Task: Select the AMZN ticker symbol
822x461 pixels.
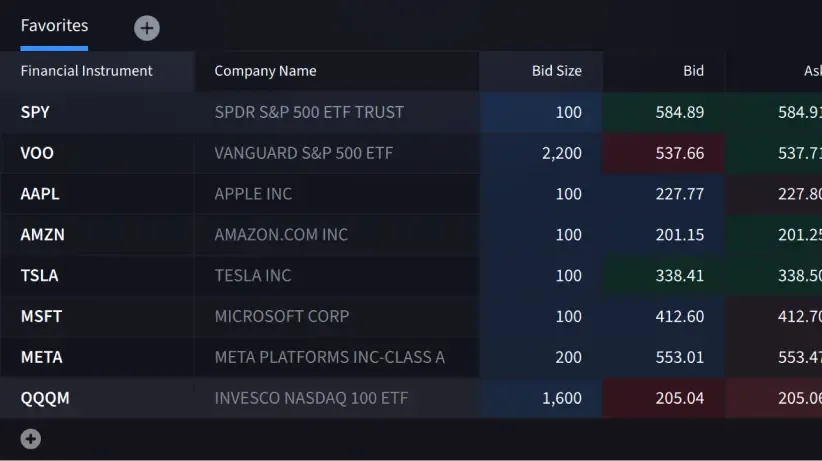Action: pyautogui.click(x=41, y=235)
